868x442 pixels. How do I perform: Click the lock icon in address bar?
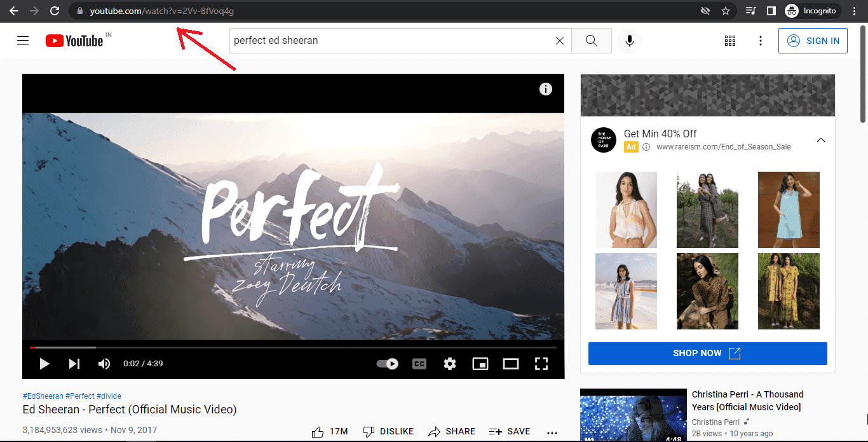coord(79,11)
